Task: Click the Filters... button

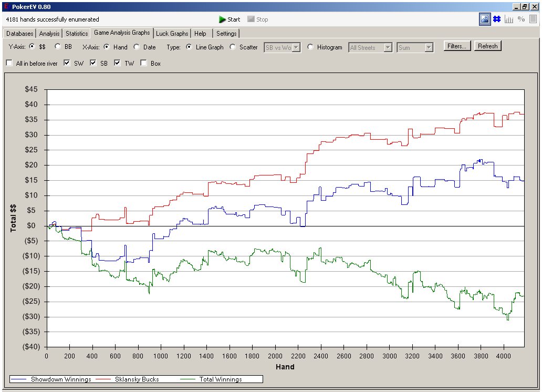Action: [457, 46]
